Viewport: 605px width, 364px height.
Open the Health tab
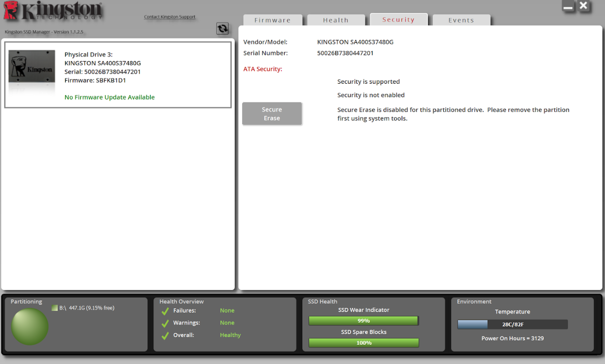(336, 20)
